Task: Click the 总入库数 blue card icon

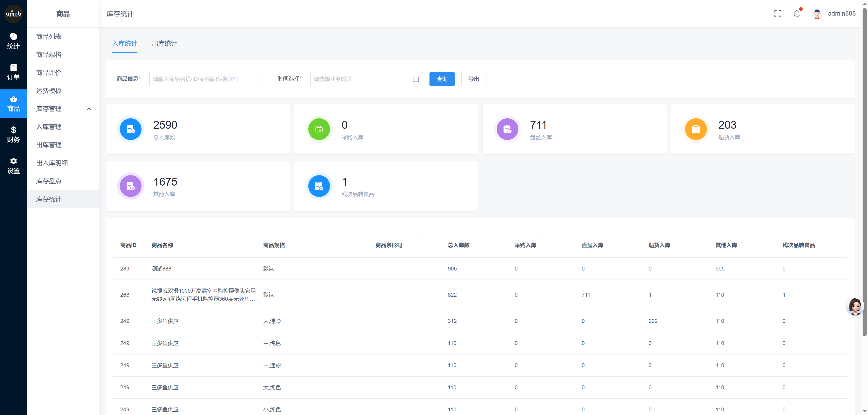Action: (x=131, y=129)
